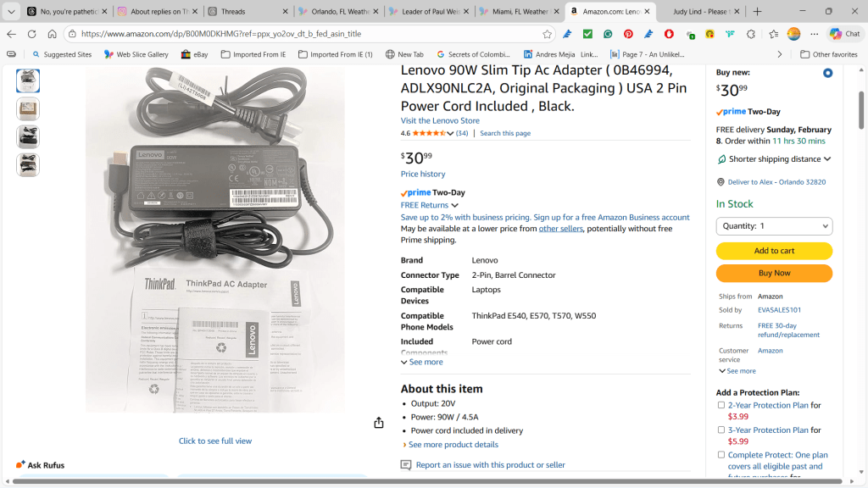The height and width of the screenshot is (488, 868).
Task: Select the Buy new radio button
Action: pyautogui.click(x=827, y=73)
